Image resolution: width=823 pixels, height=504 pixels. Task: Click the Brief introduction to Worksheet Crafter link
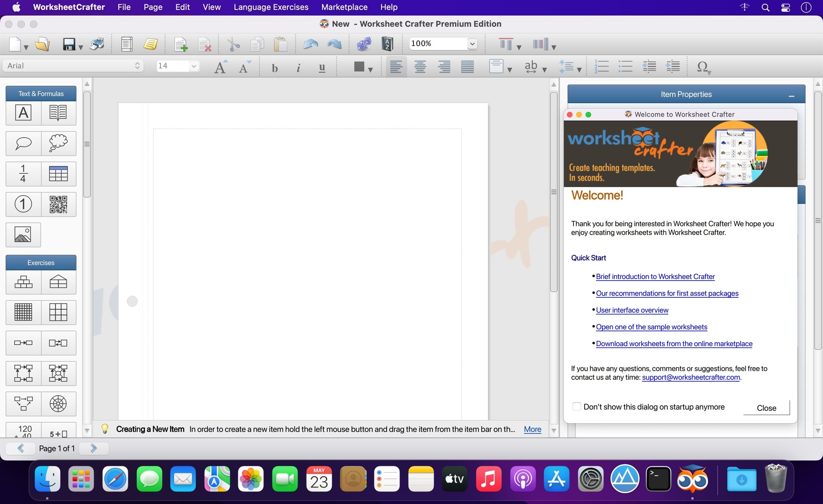click(x=655, y=276)
